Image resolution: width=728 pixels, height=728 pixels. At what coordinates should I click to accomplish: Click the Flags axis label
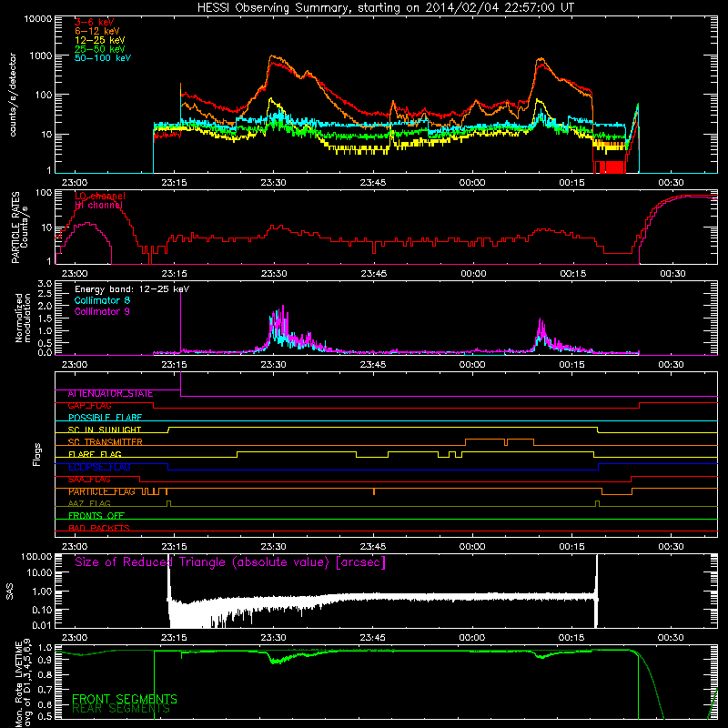click(x=37, y=454)
